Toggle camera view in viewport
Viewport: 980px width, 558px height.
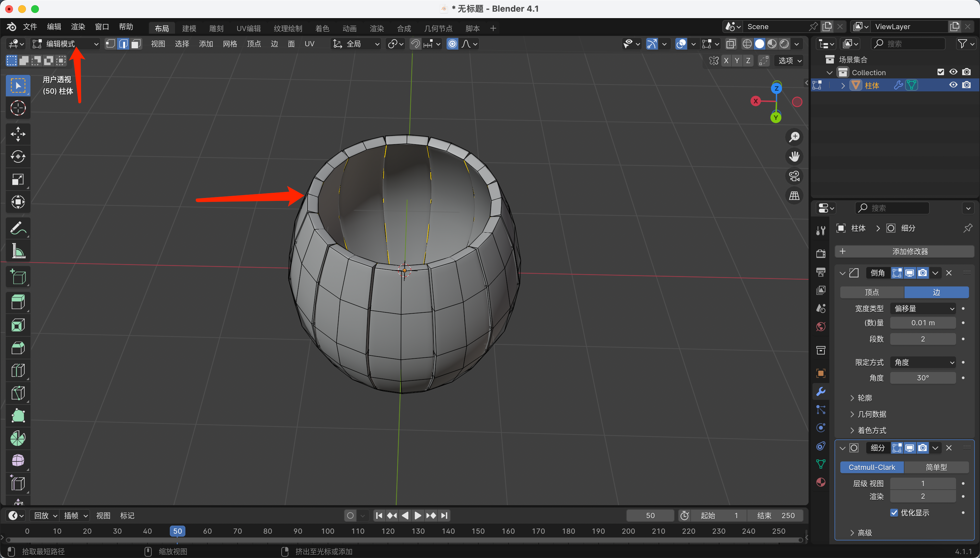[794, 176]
